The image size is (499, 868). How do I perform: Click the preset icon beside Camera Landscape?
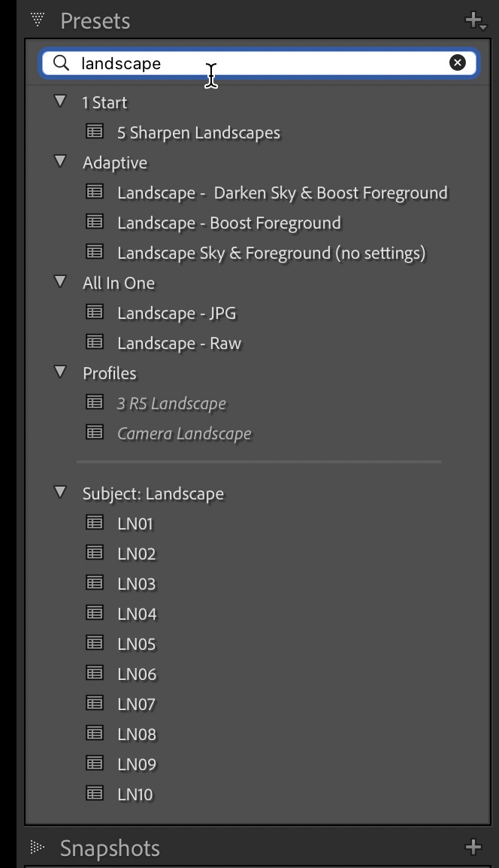(94, 432)
